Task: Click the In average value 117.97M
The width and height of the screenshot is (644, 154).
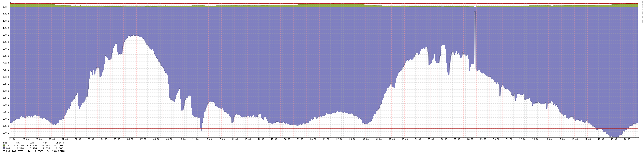Action: pyautogui.click(x=32, y=146)
